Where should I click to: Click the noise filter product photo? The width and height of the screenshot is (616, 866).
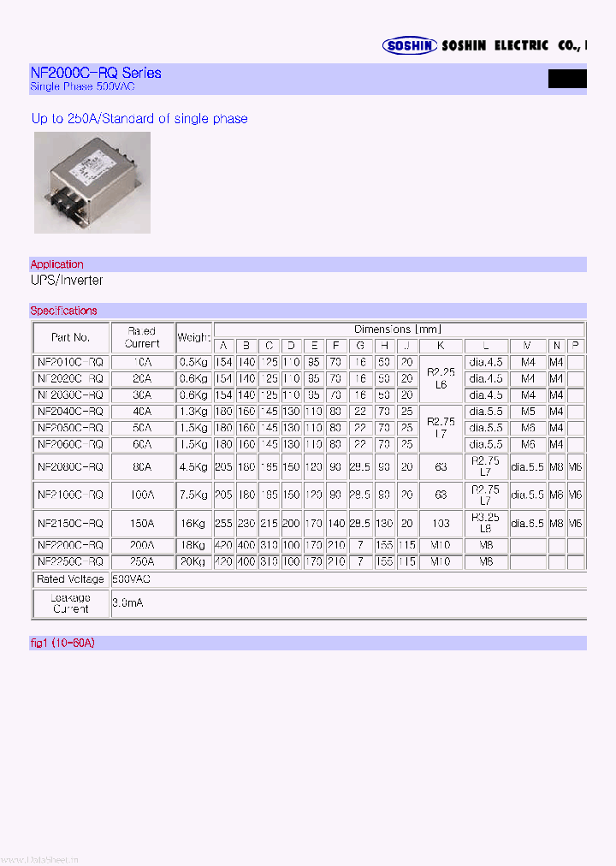(x=92, y=182)
